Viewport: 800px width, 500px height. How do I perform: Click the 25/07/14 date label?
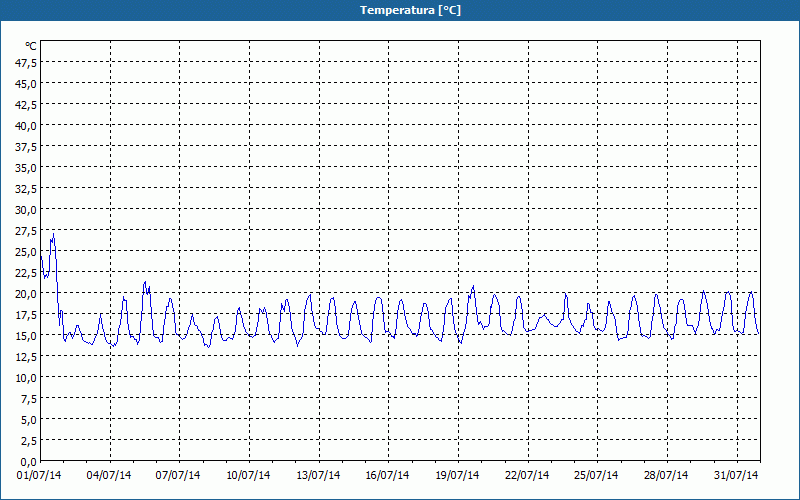596,476
